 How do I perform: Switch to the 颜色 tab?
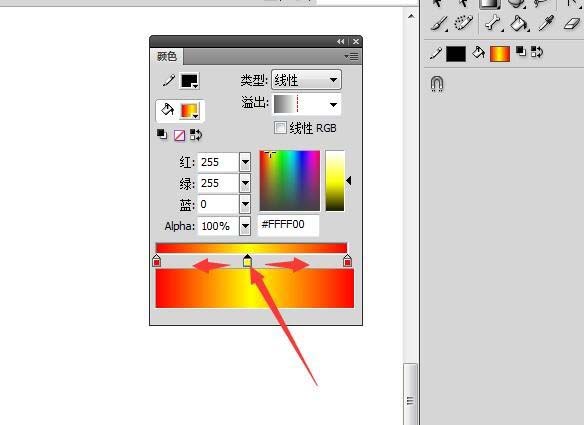pyautogui.click(x=166, y=57)
